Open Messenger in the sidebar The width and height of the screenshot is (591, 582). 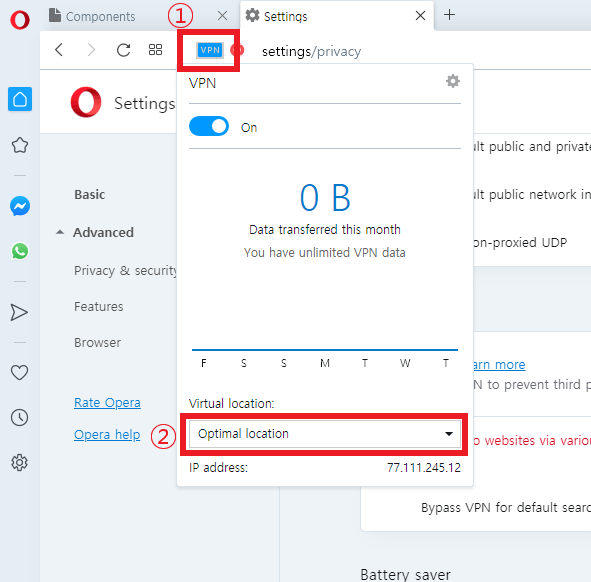pyautogui.click(x=20, y=206)
